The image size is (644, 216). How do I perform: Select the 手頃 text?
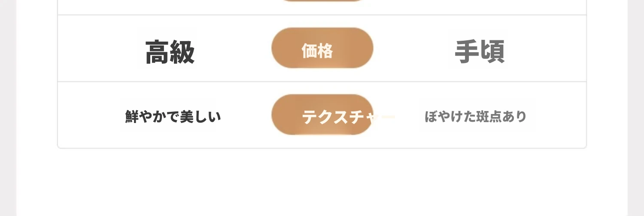coord(480,52)
